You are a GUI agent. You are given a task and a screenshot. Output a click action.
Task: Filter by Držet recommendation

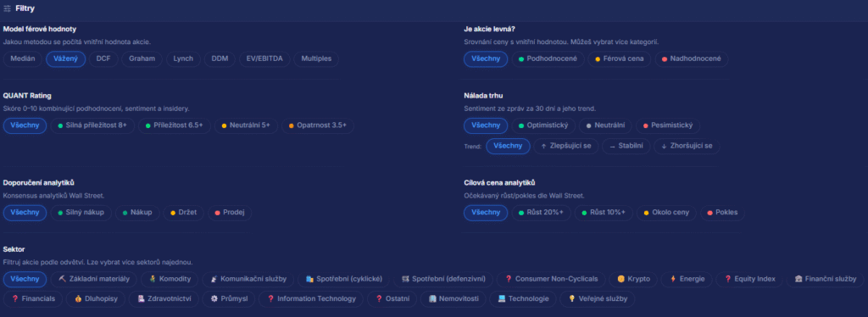click(184, 213)
